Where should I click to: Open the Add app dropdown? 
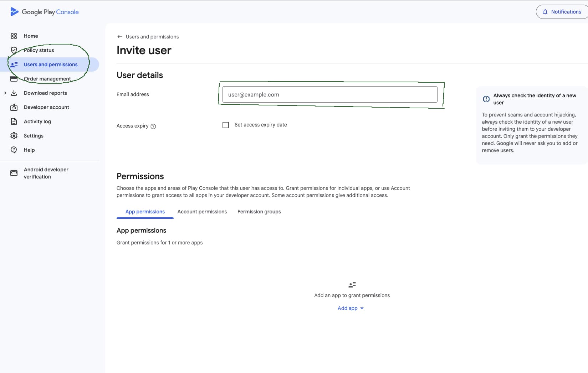pyautogui.click(x=351, y=308)
